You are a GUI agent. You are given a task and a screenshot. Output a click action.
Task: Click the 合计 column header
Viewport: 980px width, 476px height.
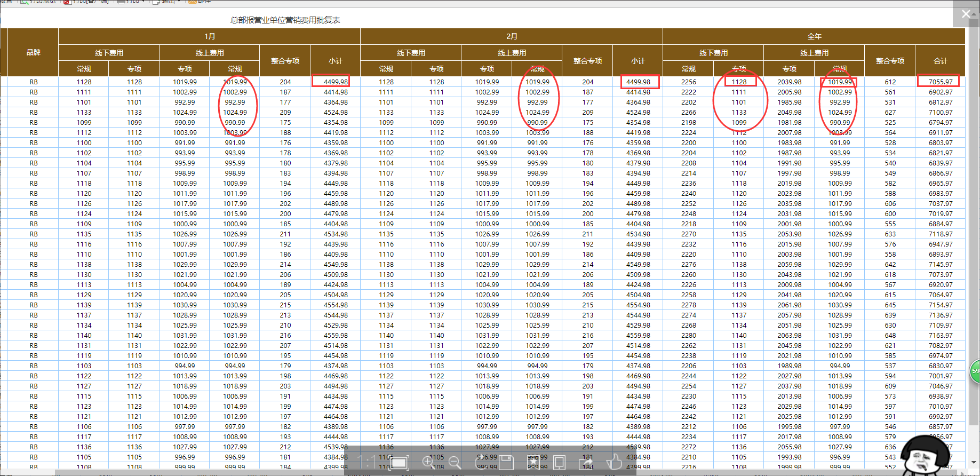tap(940, 61)
